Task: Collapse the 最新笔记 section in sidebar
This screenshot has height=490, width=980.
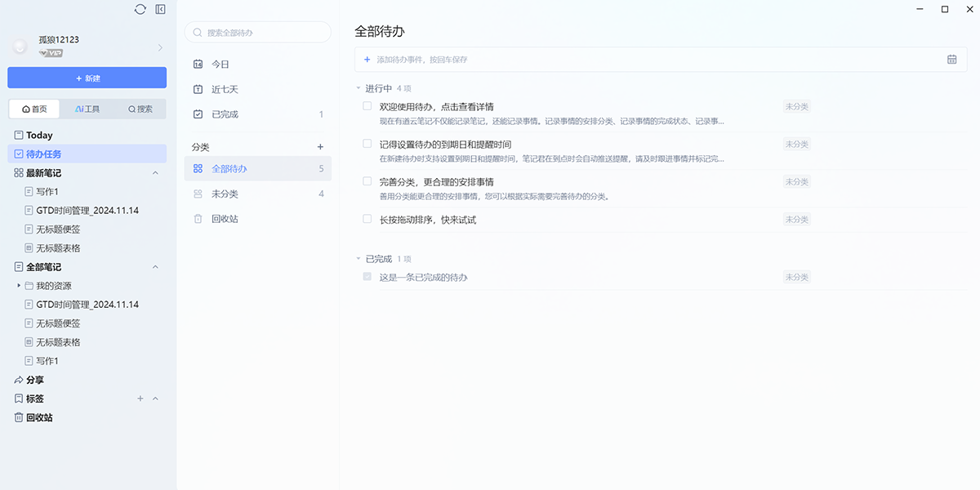Action: (155, 172)
